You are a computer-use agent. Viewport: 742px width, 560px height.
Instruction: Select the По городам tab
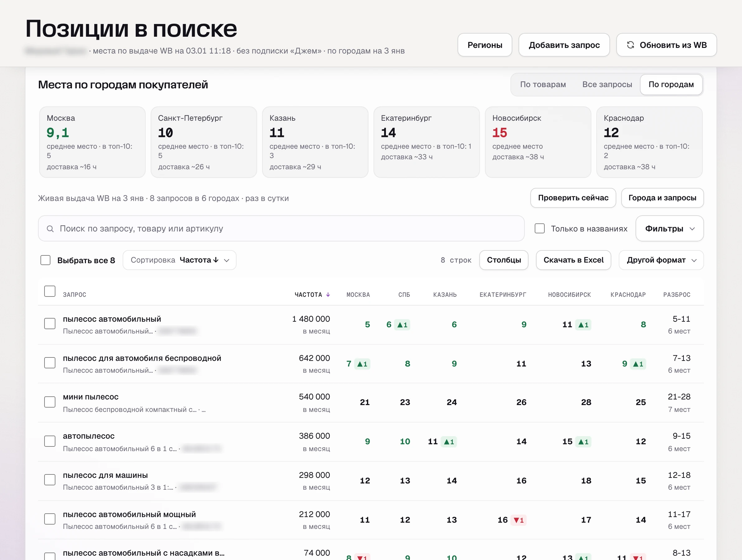671,85
